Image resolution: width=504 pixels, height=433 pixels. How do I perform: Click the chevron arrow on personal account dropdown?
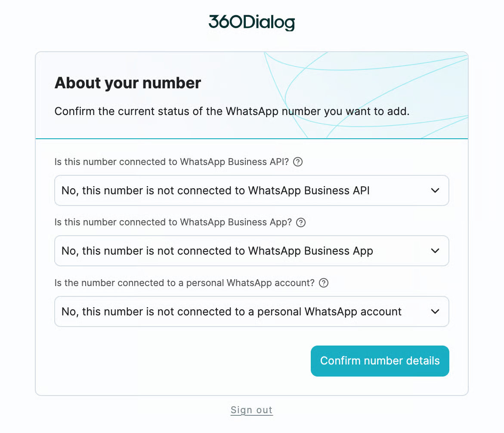pyautogui.click(x=435, y=312)
